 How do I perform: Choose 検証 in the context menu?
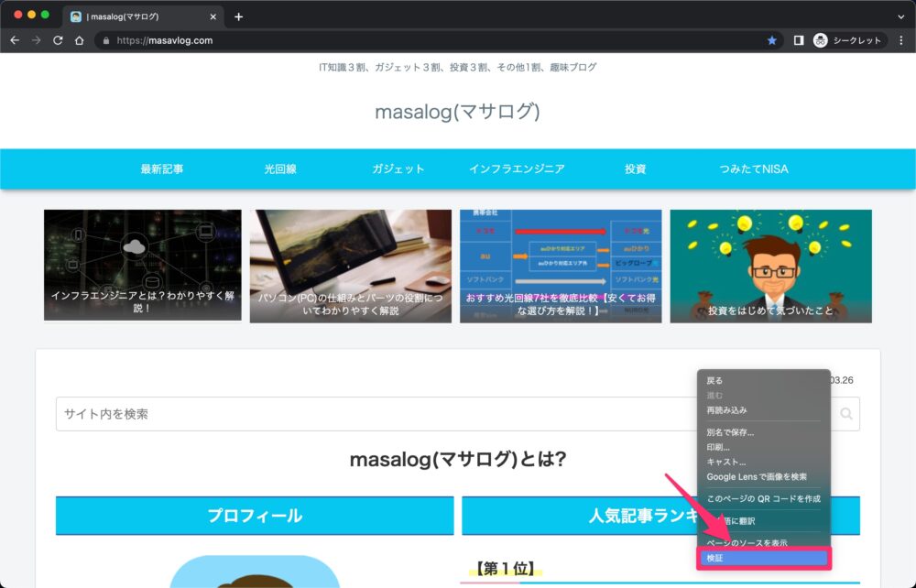coord(764,558)
